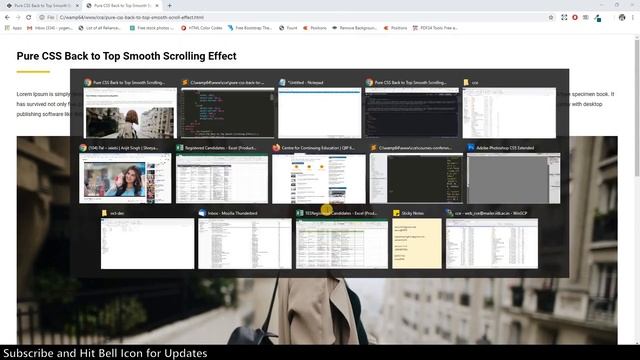
Task: Switch to the YouTube Arijit Singh Chrome thumbnail
Action: click(125, 178)
